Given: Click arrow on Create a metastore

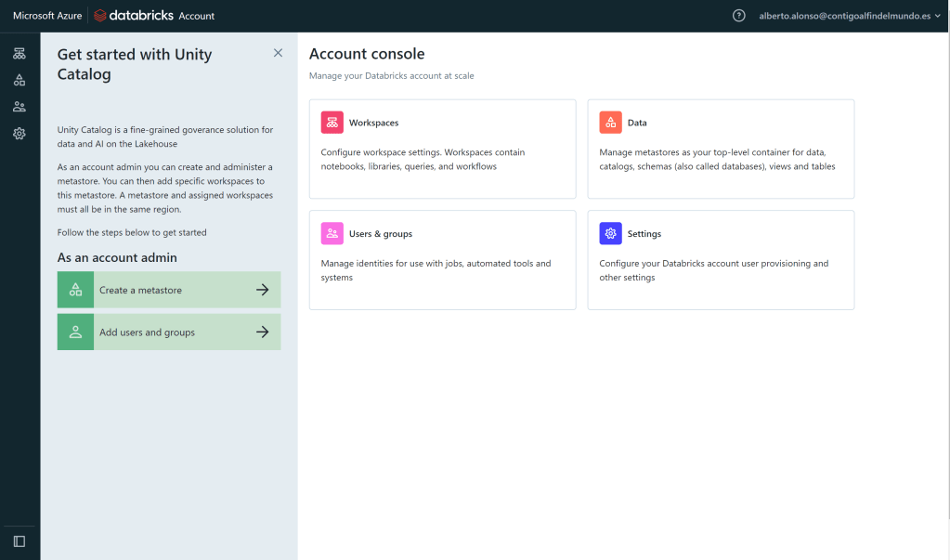Looking at the screenshot, I should (x=263, y=290).
